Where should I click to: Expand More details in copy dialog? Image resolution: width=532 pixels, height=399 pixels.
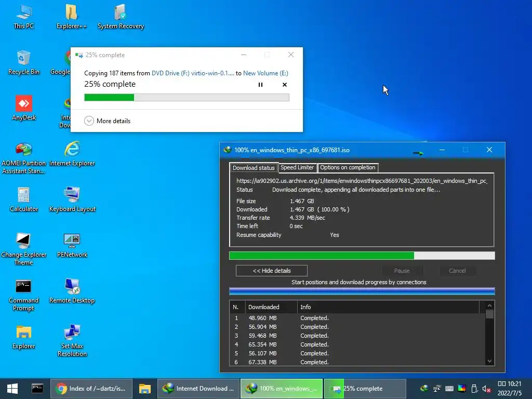(107, 121)
